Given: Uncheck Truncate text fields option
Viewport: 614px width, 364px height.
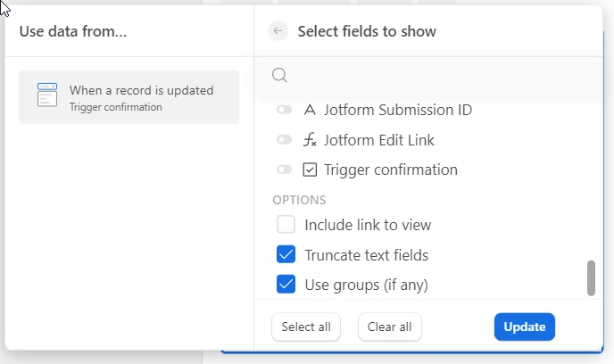Looking at the screenshot, I should click(x=286, y=255).
